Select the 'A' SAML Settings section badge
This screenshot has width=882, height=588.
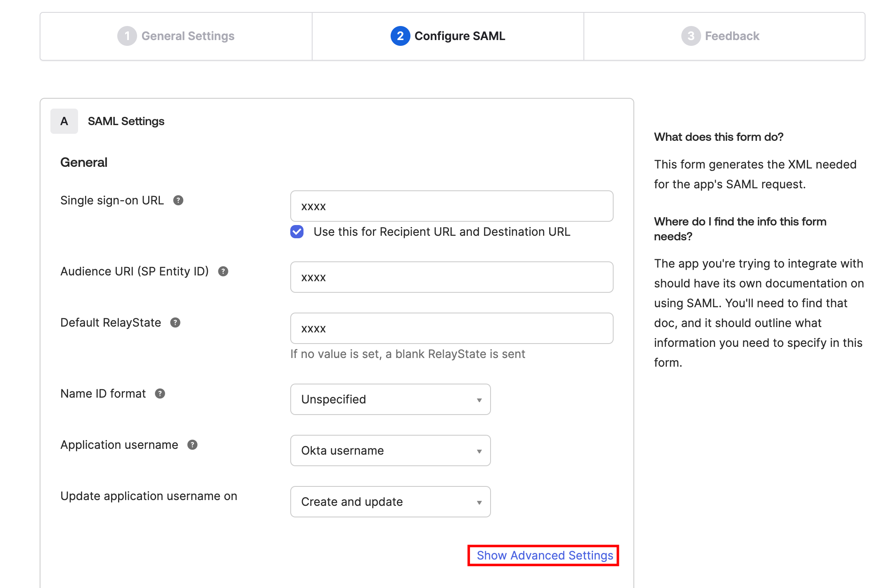tap(64, 121)
